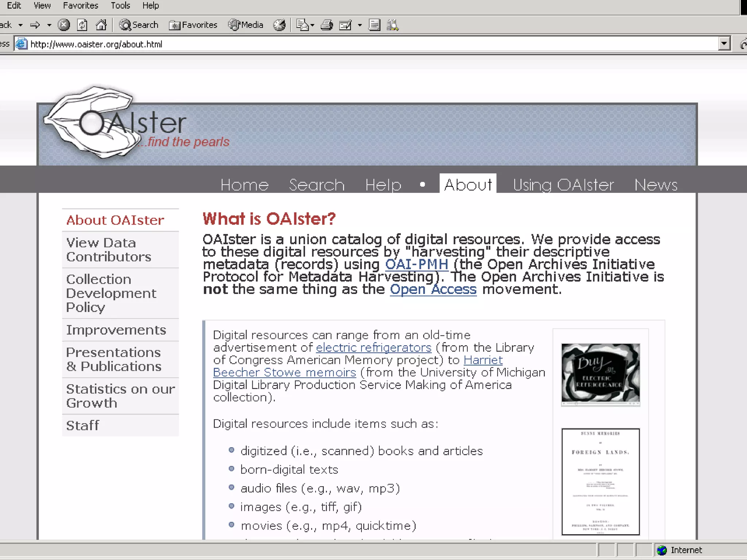
Task: Open the Favorites toolbar button
Action: [x=193, y=25]
